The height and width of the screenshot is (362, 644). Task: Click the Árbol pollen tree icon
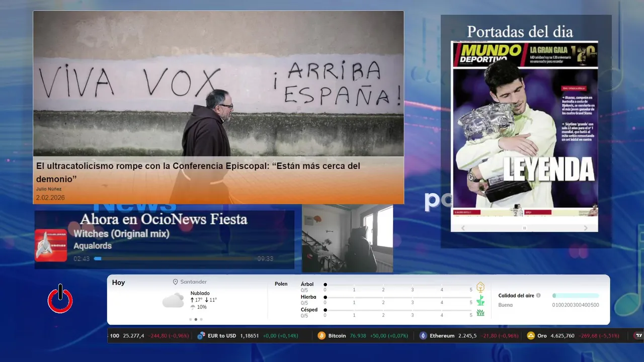[x=480, y=287]
